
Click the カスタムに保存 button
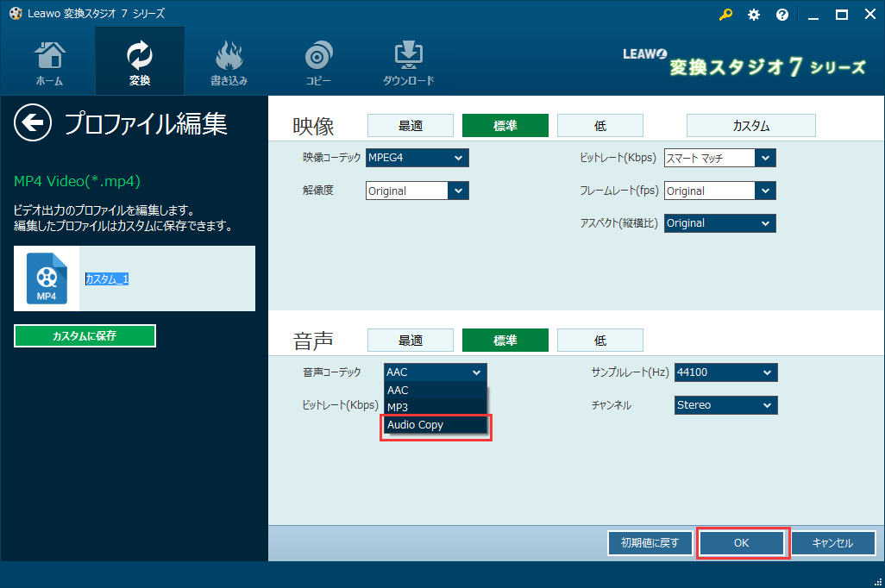(x=85, y=335)
